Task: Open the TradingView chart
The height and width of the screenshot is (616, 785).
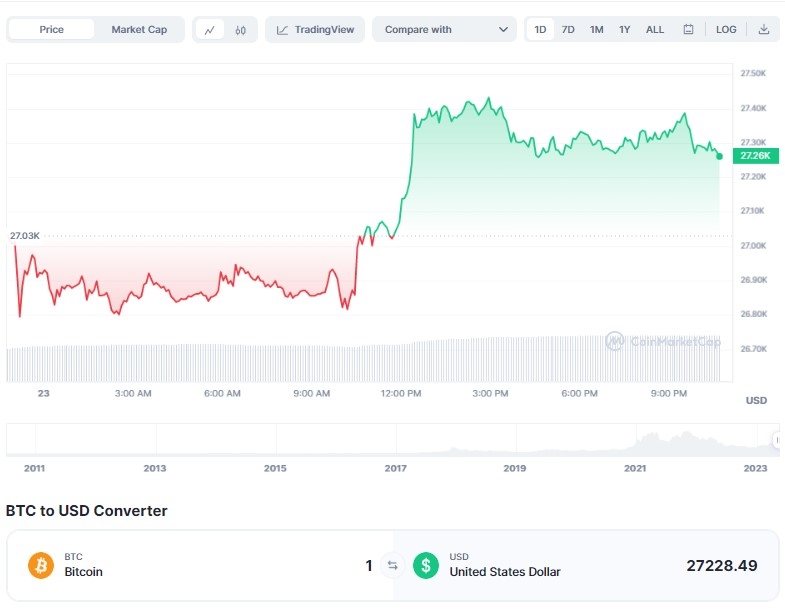Action: [x=315, y=30]
